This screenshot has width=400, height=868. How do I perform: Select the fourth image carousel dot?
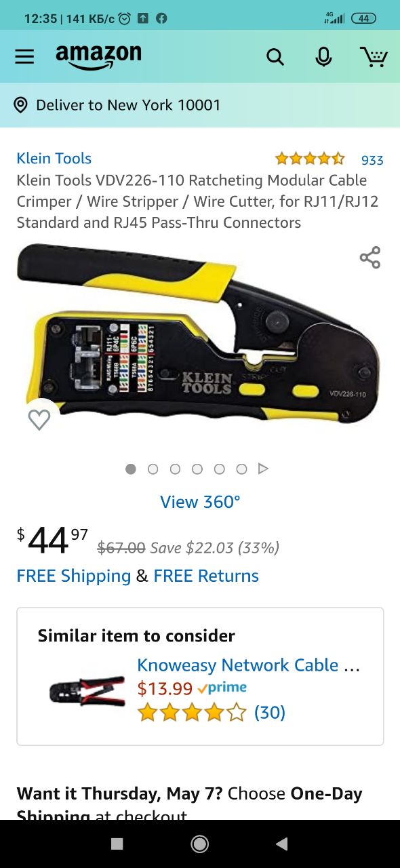point(197,469)
